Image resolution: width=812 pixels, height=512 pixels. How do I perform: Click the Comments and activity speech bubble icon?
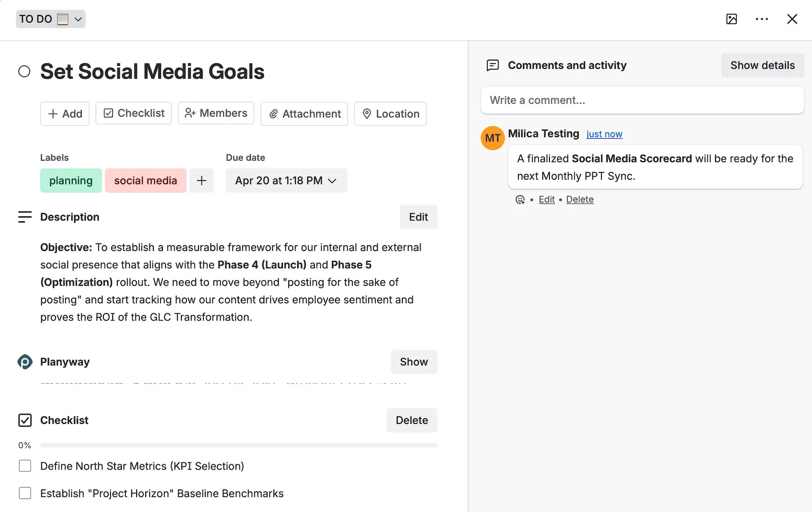pyautogui.click(x=492, y=65)
